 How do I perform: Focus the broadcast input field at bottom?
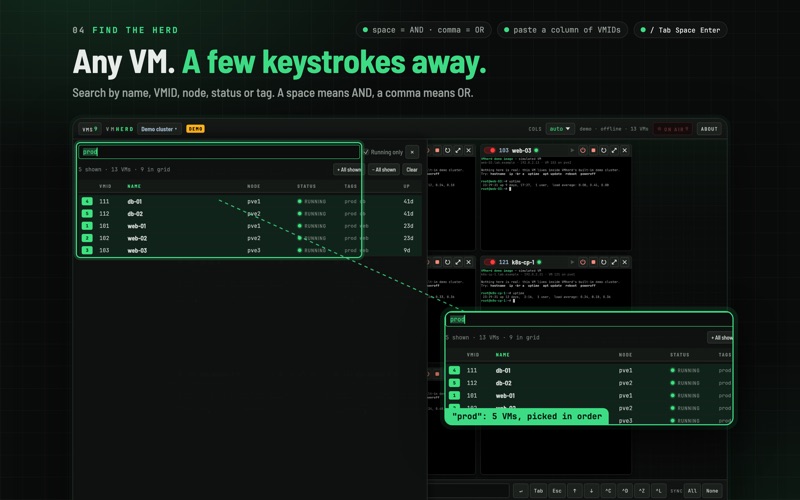[468, 491]
